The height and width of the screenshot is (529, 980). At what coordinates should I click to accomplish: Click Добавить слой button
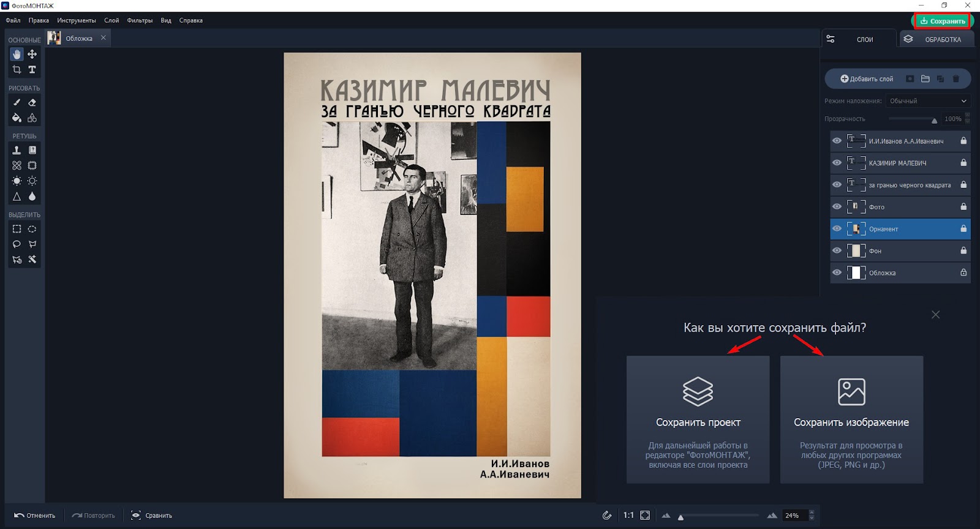click(x=867, y=79)
